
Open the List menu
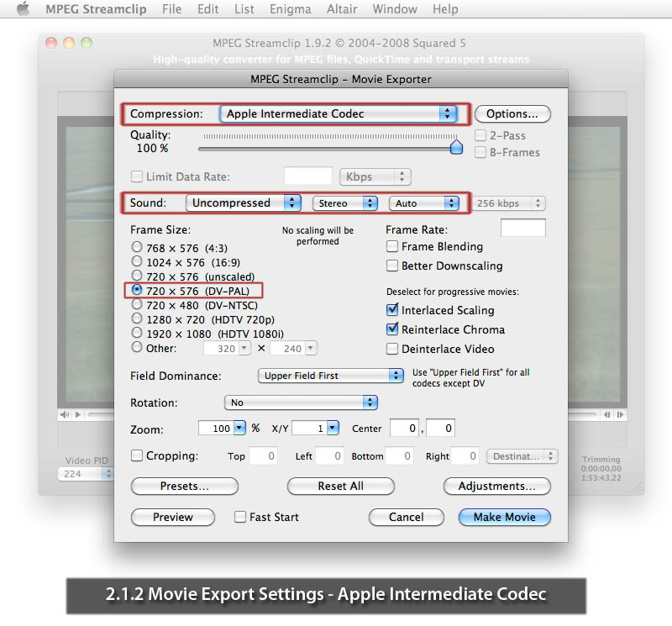[x=244, y=9]
